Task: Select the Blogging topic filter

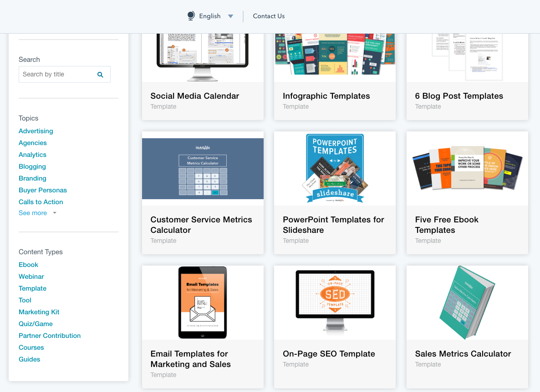Action: [32, 166]
